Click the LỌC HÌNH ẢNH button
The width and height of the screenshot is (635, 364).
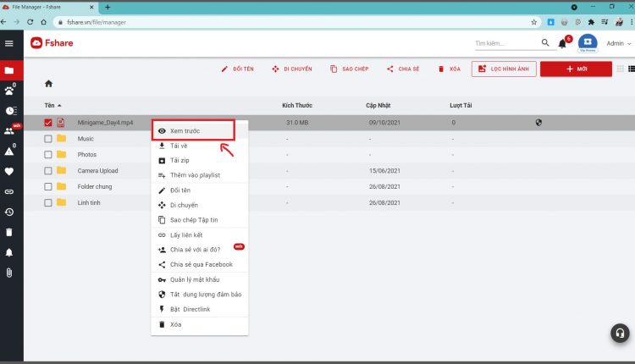(504, 69)
